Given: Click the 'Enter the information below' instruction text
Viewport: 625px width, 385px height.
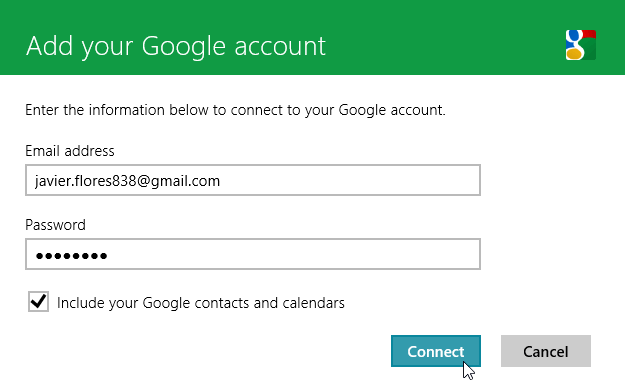Looking at the screenshot, I should point(235,110).
